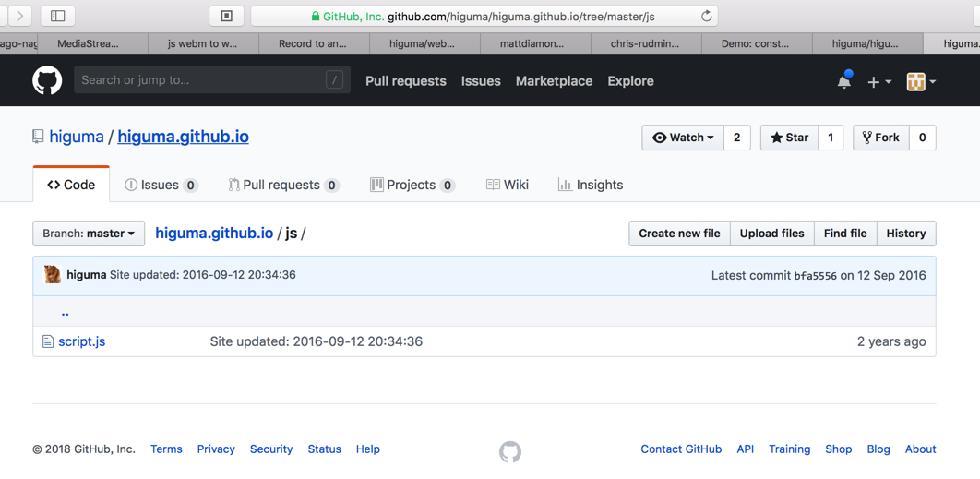Toggle the Safari sidebar icon
The width and height of the screenshot is (980, 479).
click(57, 16)
